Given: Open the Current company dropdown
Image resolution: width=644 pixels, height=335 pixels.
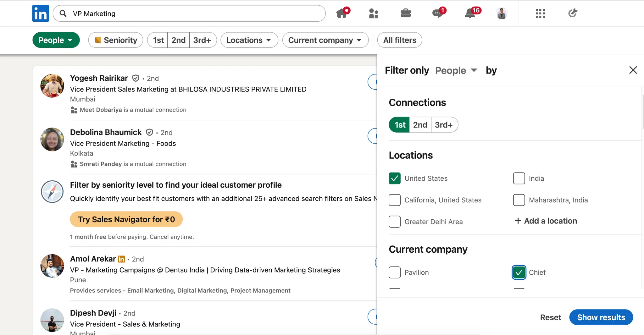Looking at the screenshot, I should [325, 40].
